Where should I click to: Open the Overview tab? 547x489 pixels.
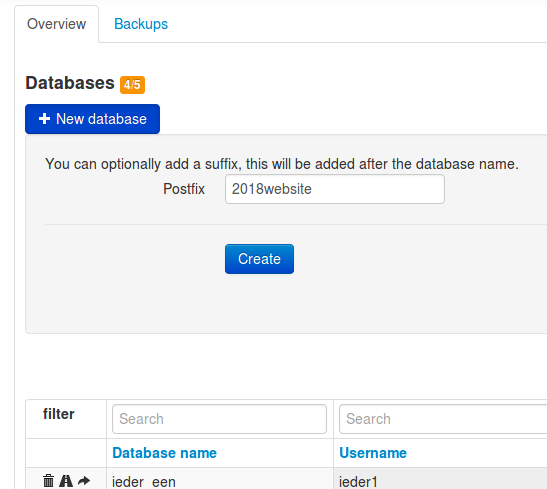coord(57,24)
